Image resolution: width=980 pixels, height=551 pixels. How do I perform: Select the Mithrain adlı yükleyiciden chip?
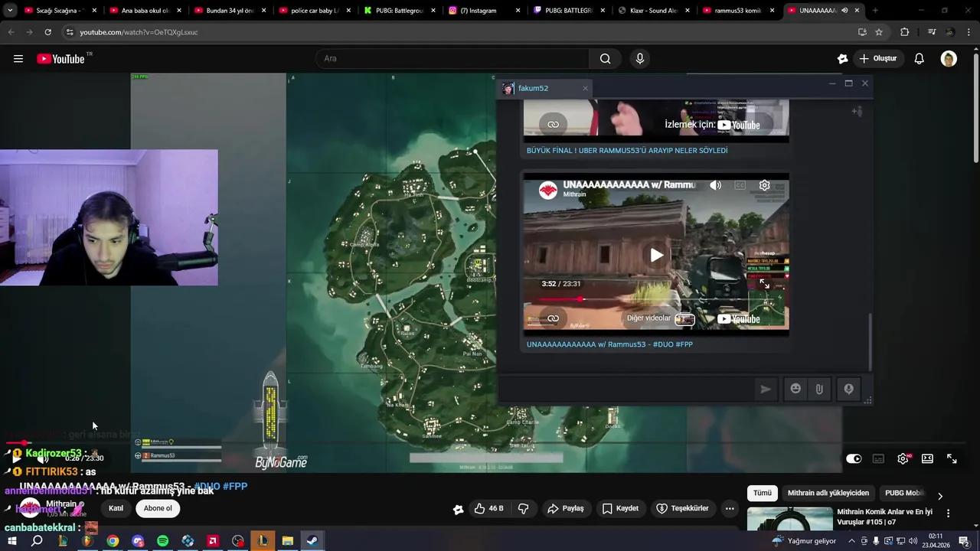point(828,493)
